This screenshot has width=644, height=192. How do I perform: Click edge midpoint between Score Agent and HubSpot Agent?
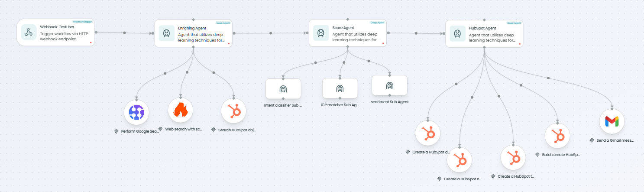(x=416, y=33)
